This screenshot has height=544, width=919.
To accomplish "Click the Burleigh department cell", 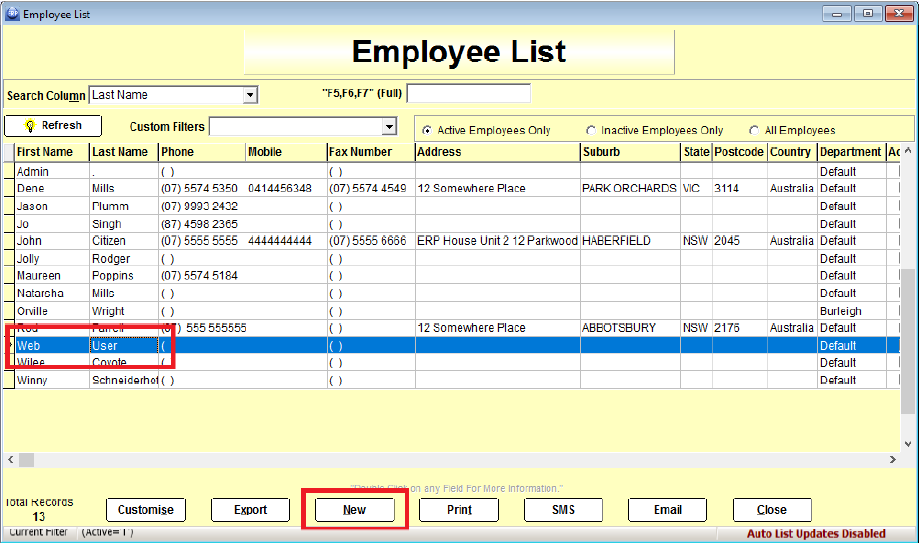I will [x=851, y=311].
